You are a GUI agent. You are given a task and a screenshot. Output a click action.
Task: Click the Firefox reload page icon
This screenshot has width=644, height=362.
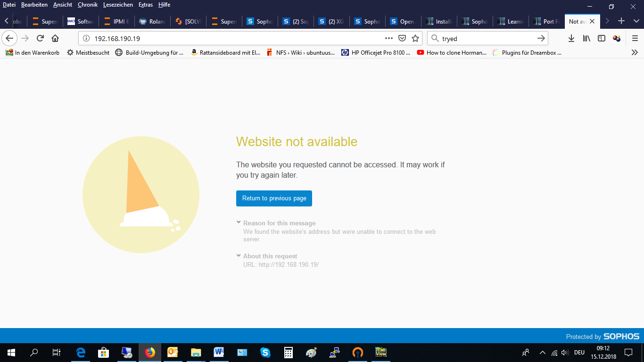pos(40,38)
